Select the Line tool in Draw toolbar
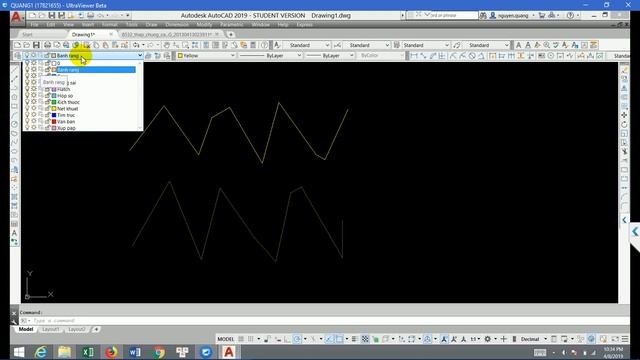The image size is (640, 360). coord(15,70)
